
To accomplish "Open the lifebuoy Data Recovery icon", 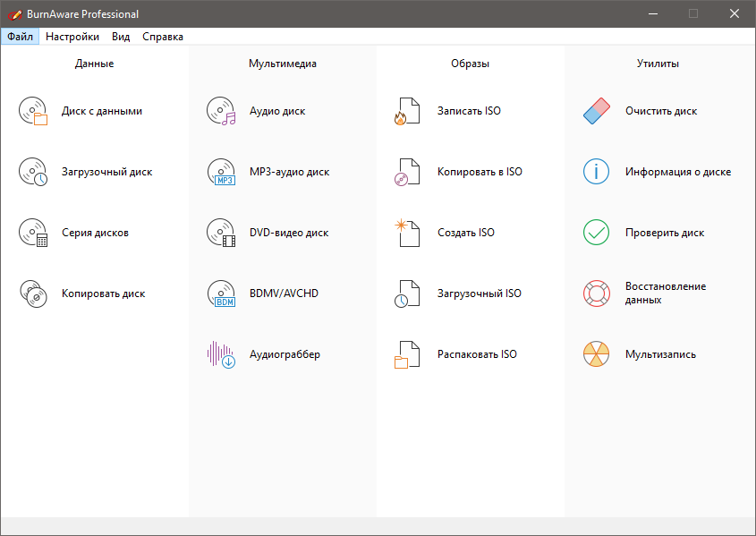I will [596, 294].
